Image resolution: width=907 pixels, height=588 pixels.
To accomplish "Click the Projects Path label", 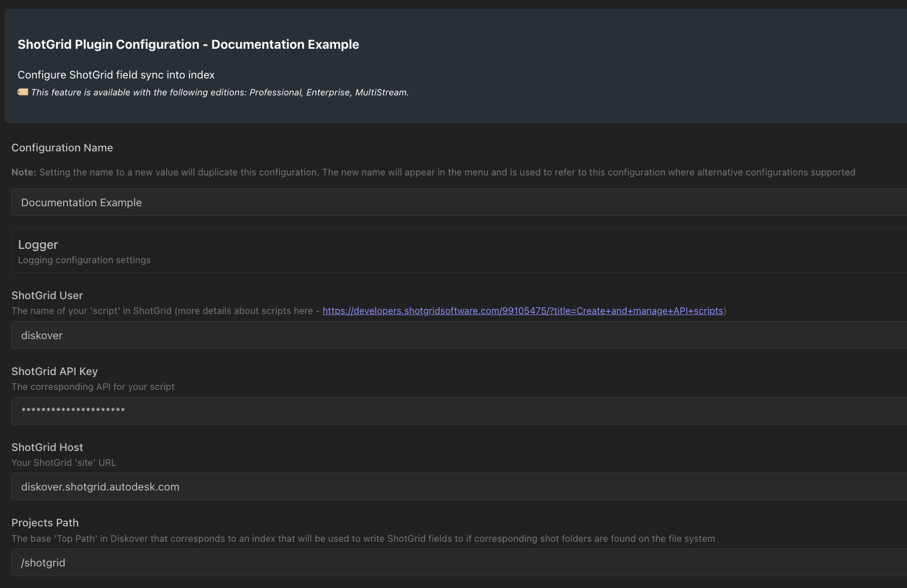I will tap(45, 523).
